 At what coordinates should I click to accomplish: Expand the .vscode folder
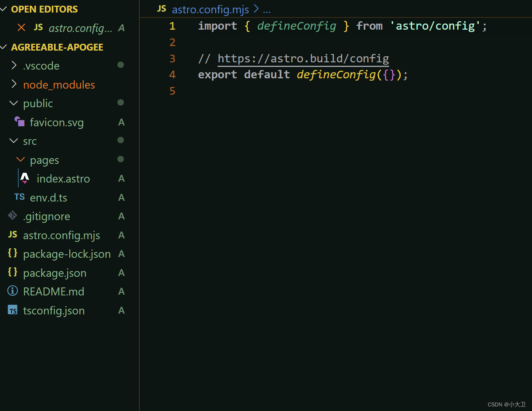point(14,65)
